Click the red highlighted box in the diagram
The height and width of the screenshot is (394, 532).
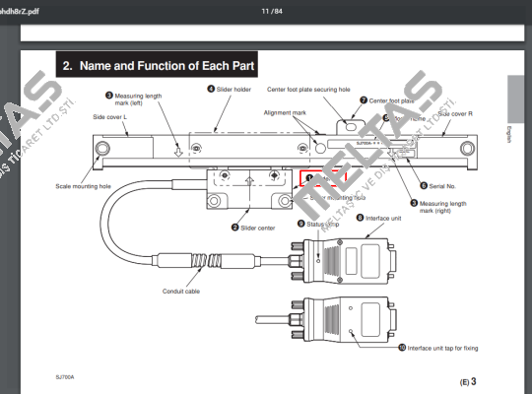[x=323, y=178]
